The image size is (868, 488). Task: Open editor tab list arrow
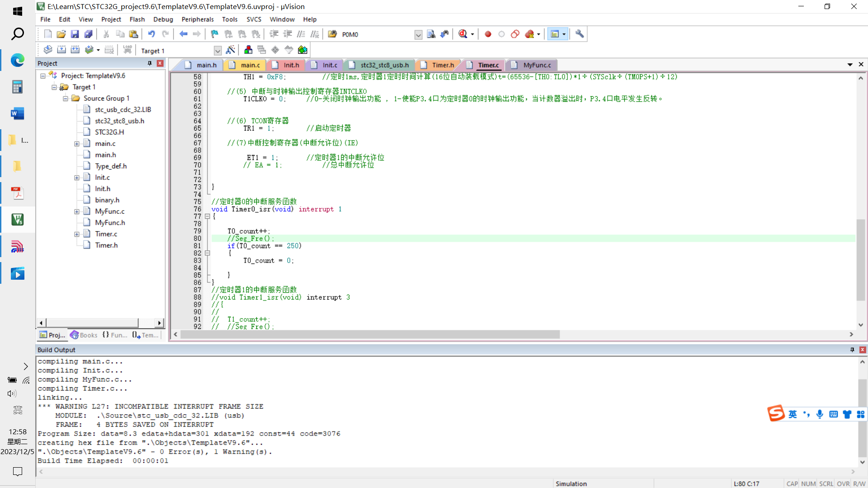coord(850,65)
